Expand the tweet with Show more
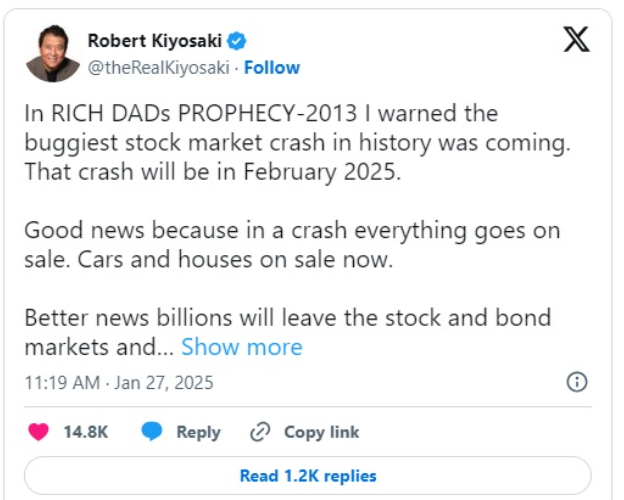This screenshot has width=624, height=500. click(241, 347)
